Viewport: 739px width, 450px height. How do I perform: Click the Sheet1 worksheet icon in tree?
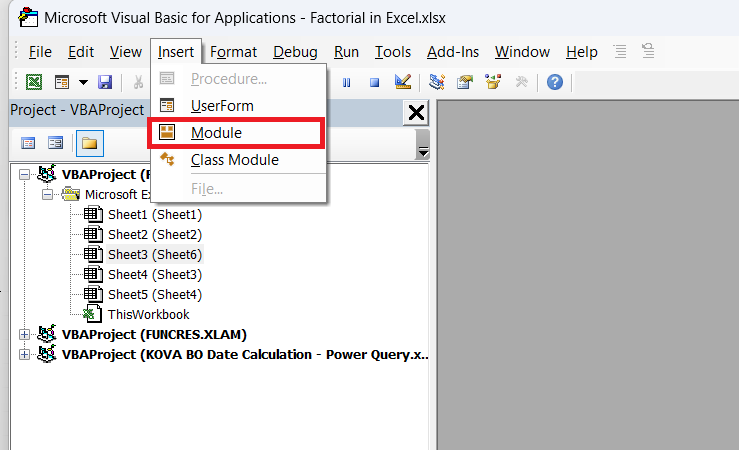[x=93, y=214]
